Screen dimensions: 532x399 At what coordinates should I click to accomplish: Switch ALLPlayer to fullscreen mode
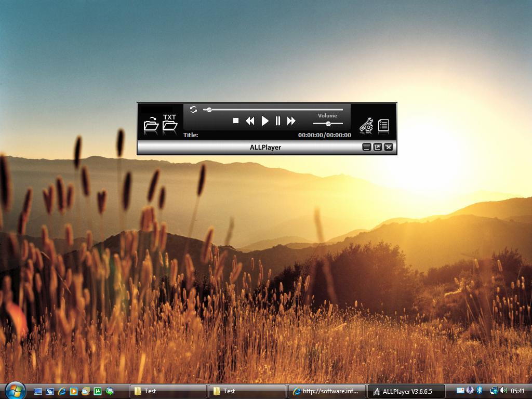(377, 148)
